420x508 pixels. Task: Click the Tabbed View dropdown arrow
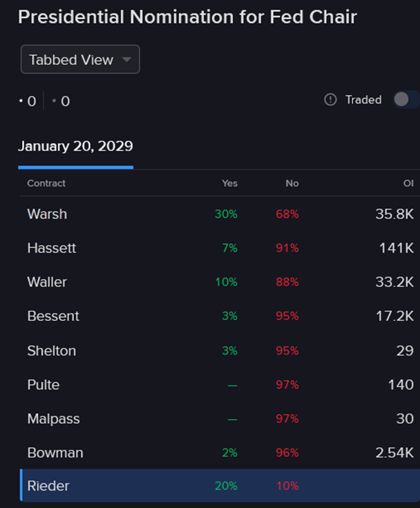[127, 60]
